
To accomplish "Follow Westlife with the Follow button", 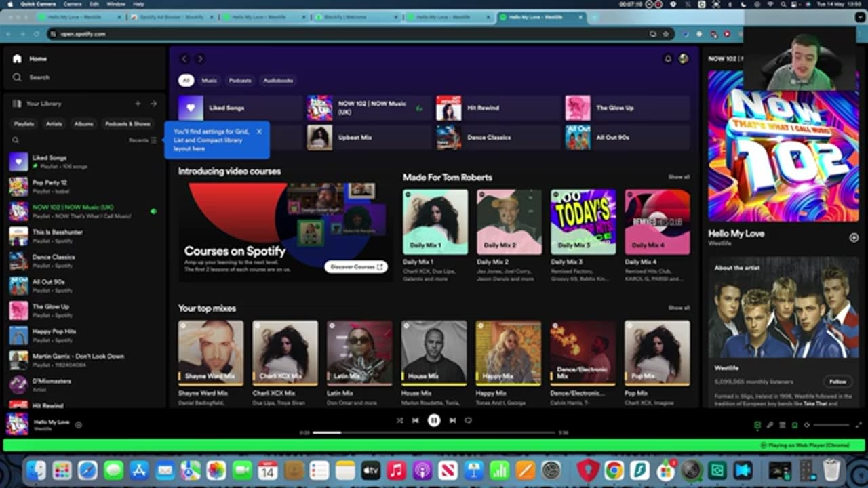I will click(837, 382).
